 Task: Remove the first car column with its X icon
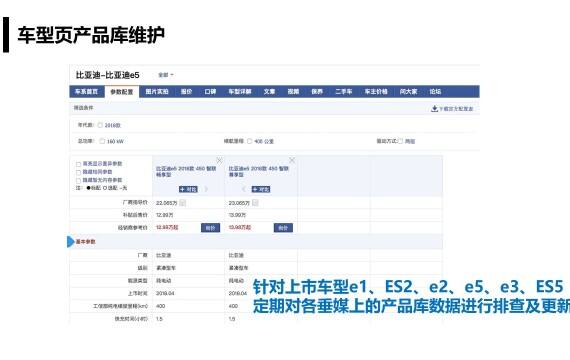click(x=219, y=160)
